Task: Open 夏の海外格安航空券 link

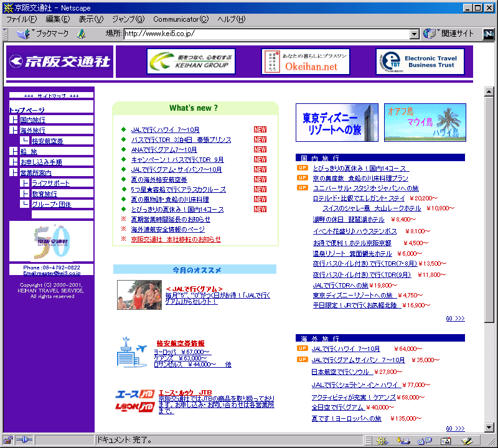Action: (x=159, y=179)
